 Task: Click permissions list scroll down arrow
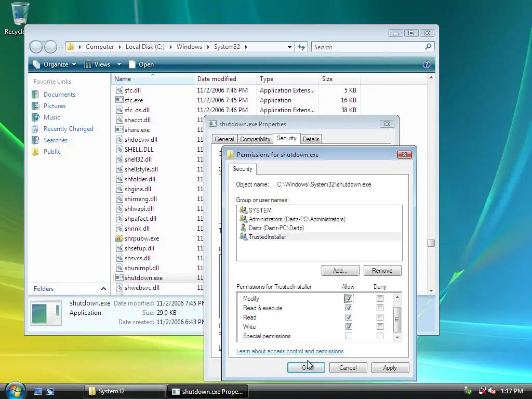tap(397, 337)
